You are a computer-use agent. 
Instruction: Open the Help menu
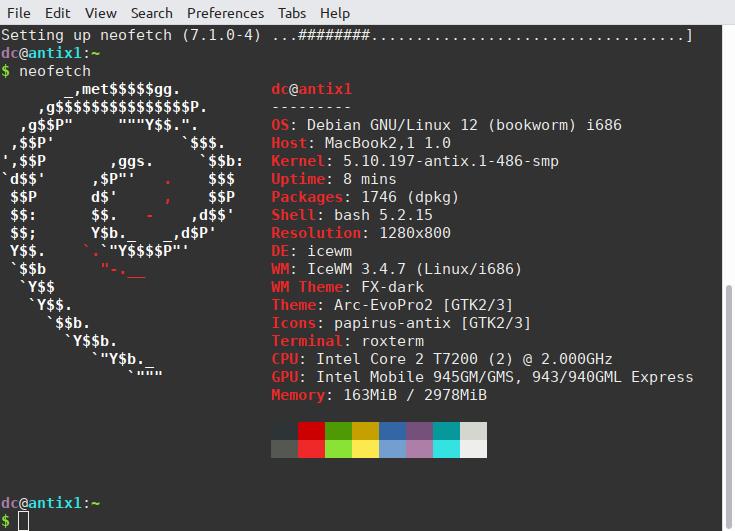point(335,13)
